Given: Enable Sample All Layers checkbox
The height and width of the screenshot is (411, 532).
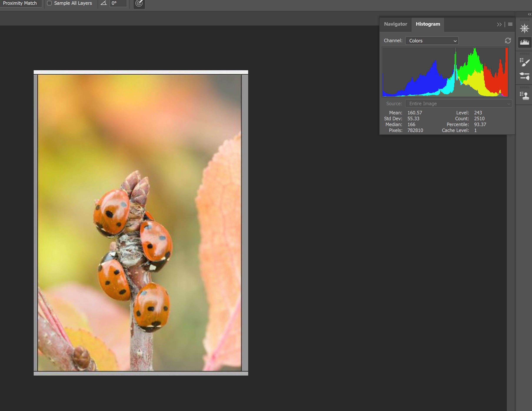Looking at the screenshot, I should pos(49,3).
